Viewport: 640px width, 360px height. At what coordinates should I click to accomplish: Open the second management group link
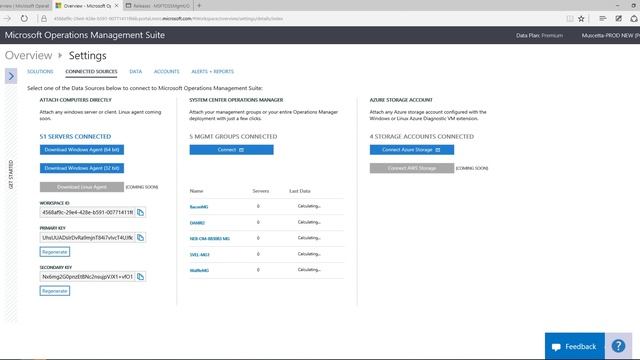click(197, 223)
